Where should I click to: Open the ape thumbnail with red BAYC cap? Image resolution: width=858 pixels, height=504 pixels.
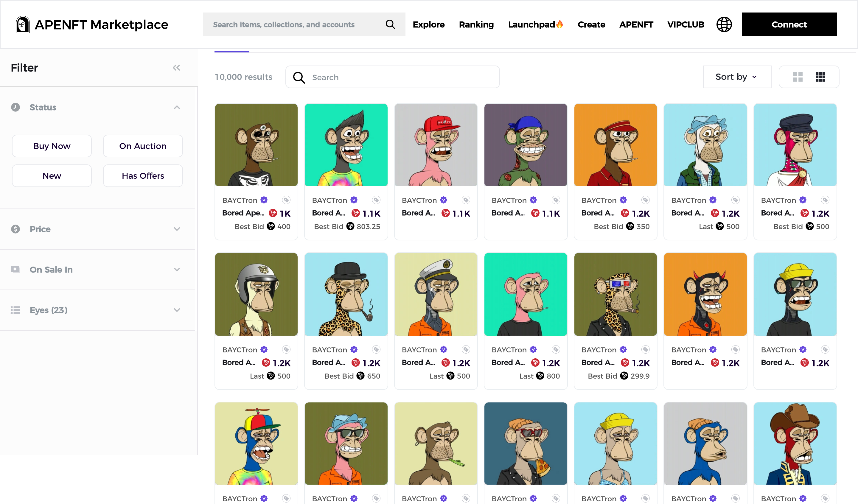(x=436, y=145)
